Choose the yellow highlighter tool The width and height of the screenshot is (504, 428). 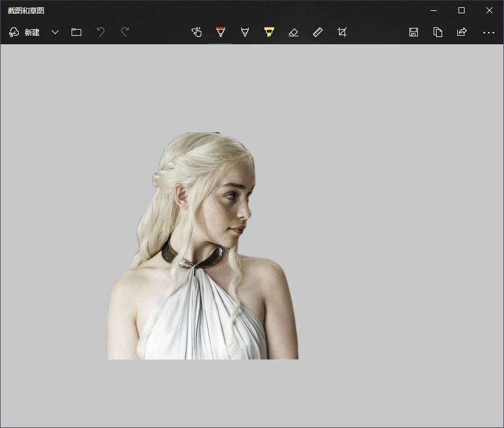[269, 32]
